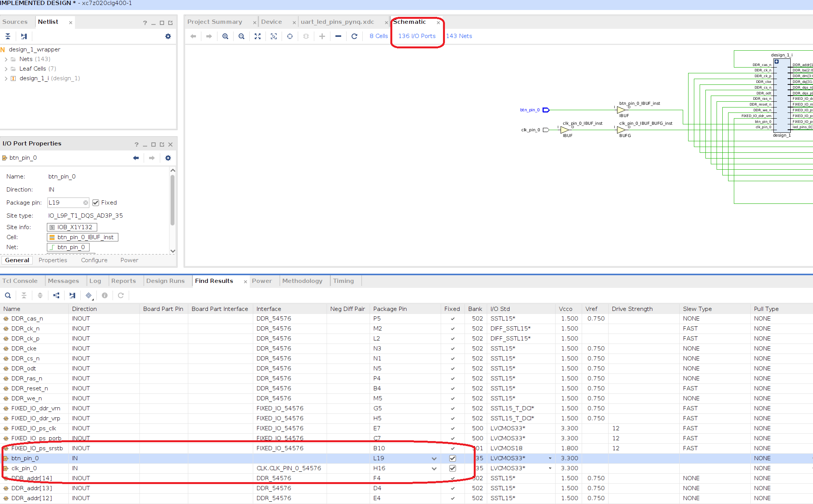Open the Design Runs tab
The height and width of the screenshot is (504, 813).
166,281
